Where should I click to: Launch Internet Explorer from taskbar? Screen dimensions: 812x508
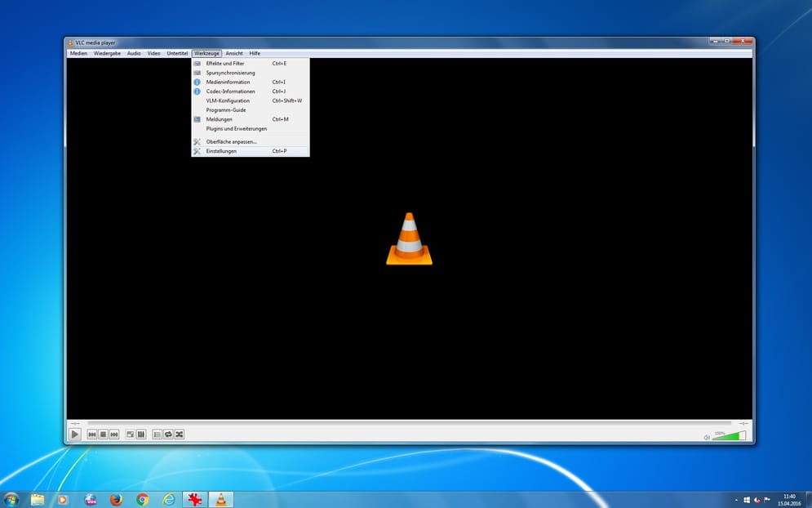(169, 500)
